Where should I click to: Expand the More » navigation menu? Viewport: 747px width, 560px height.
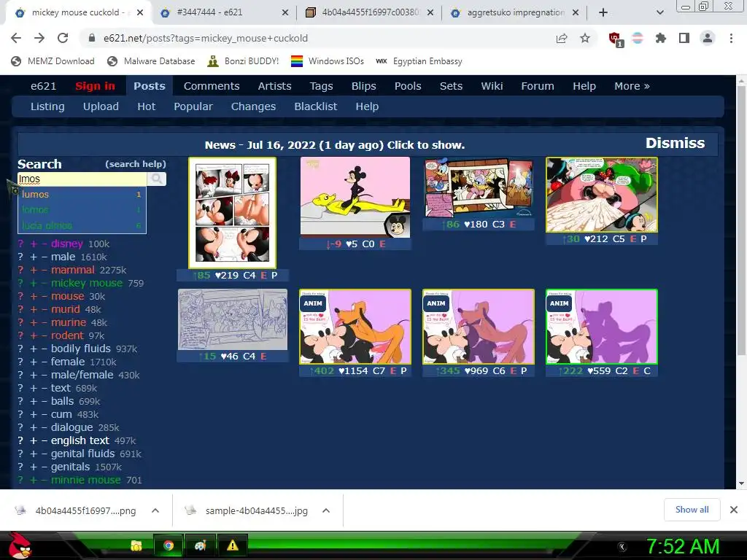[632, 86]
